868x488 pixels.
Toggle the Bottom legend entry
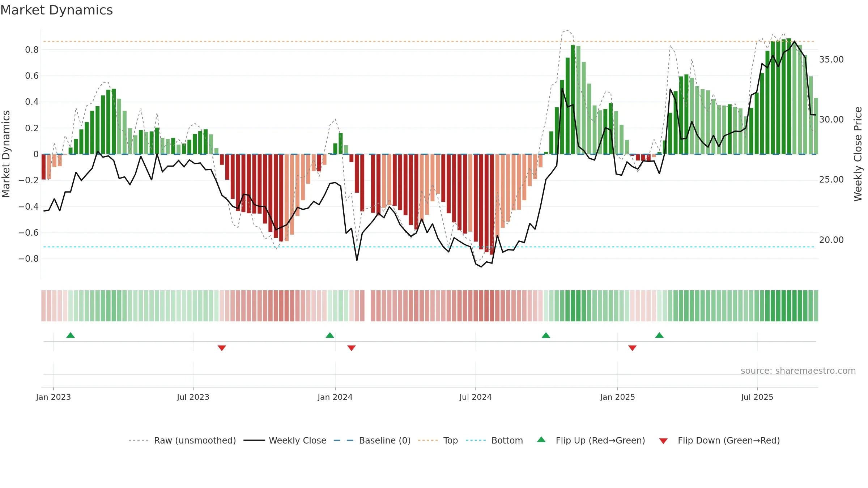[x=494, y=440]
